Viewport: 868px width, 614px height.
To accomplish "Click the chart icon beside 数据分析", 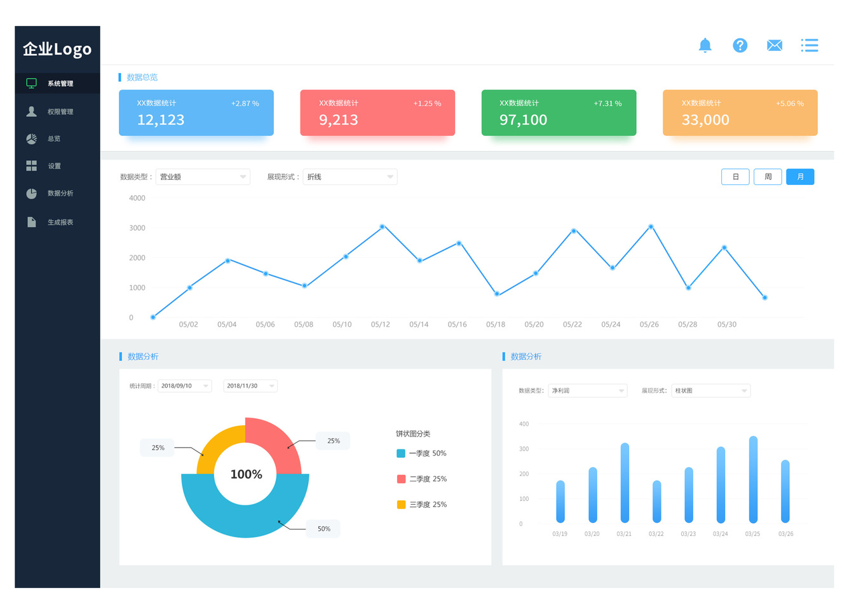I will (x=31, y=193).
